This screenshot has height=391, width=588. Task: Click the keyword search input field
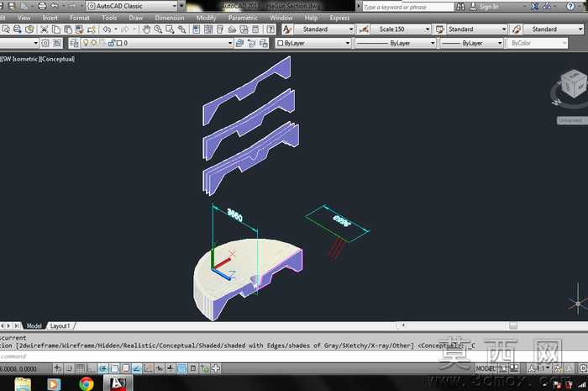[408, 7]
